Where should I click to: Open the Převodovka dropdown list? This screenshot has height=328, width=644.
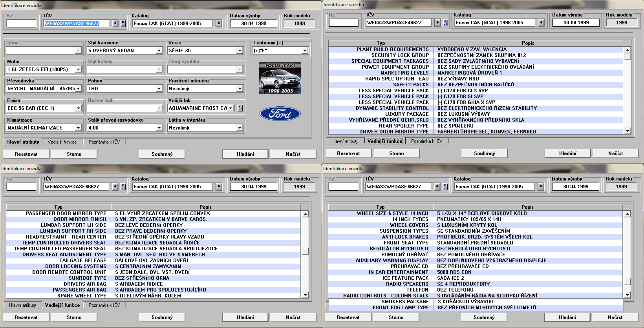[78, 89]
